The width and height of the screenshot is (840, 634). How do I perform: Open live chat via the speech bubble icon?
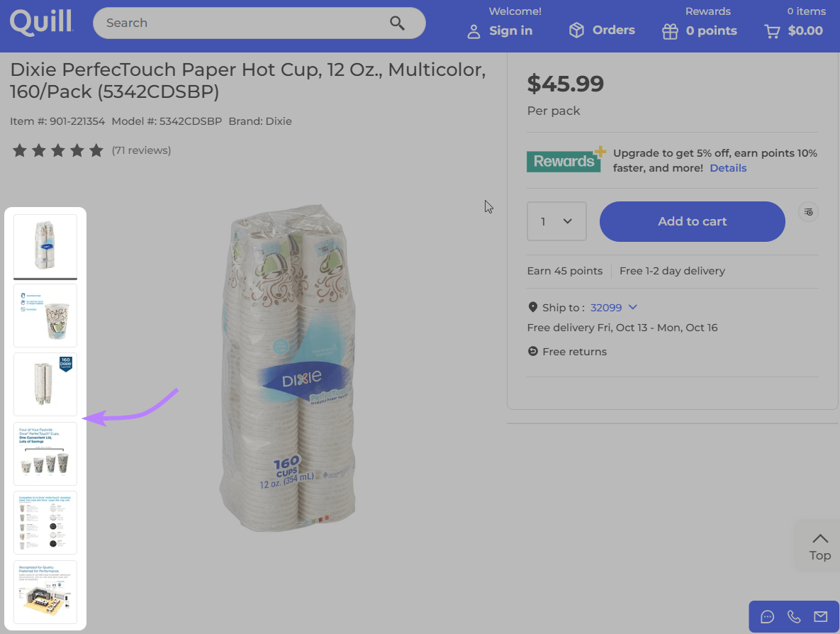[x=767, y=617]
